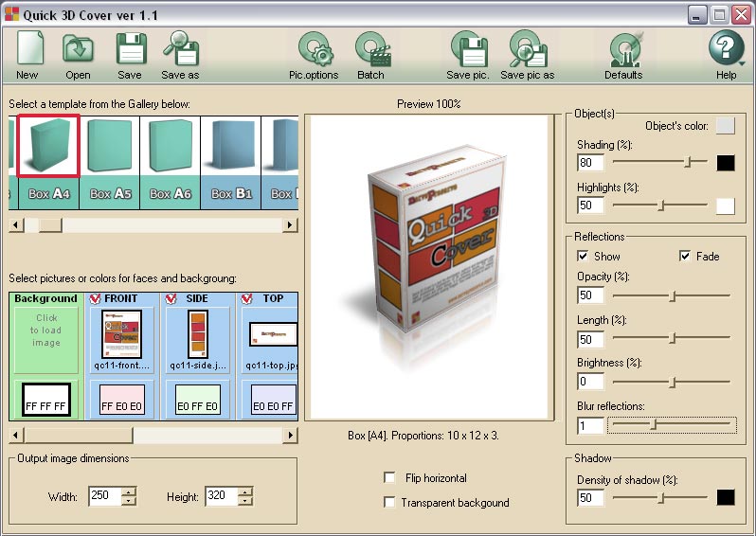
Task: Select the Box A4 template
Action: pos(48,162)
